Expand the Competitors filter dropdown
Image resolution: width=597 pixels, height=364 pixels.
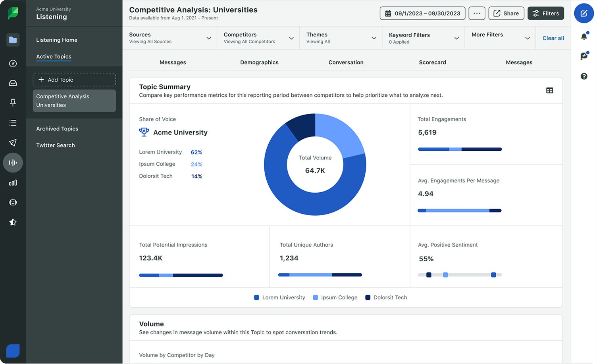258,38
